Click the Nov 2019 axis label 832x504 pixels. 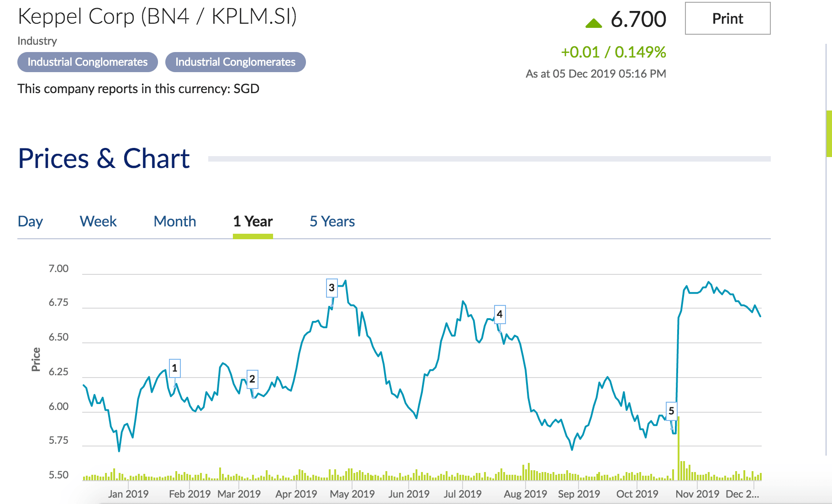tap(697, 494)
